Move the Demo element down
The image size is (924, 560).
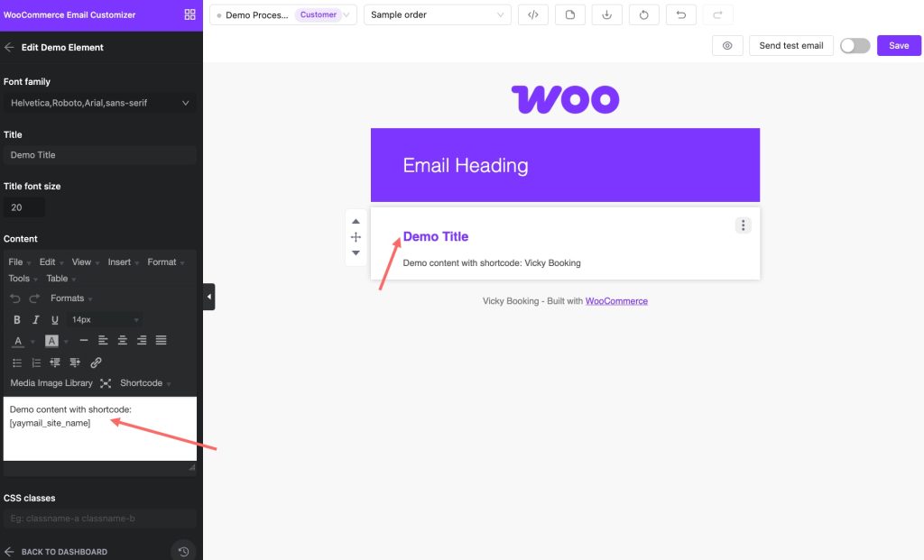(356, 253)
